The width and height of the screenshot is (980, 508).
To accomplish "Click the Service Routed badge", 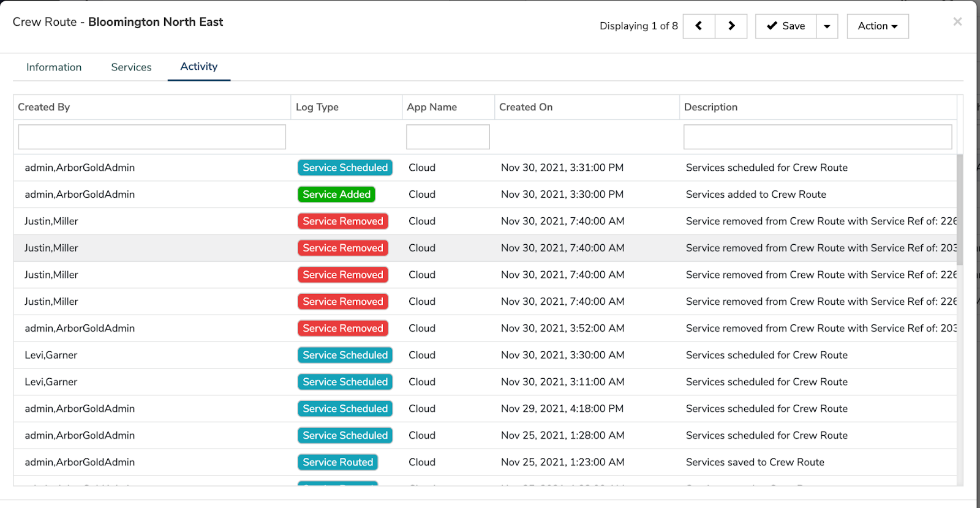I will tap(337, 463).
